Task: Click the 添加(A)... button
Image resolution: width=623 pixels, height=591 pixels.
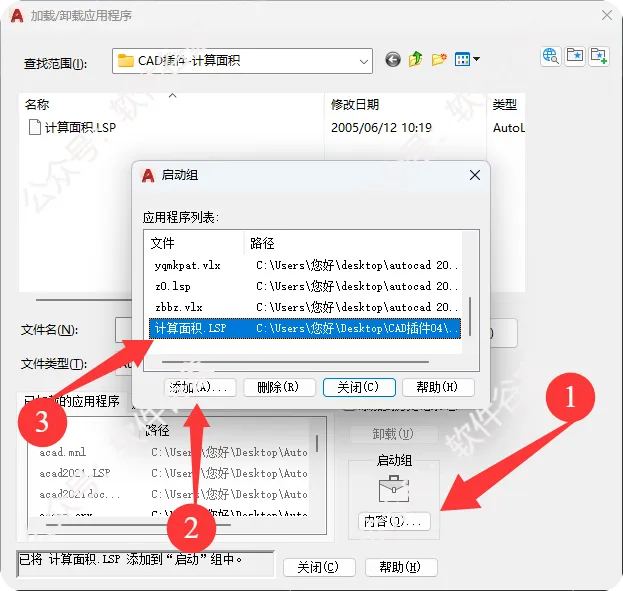Action: click(200, 387)
